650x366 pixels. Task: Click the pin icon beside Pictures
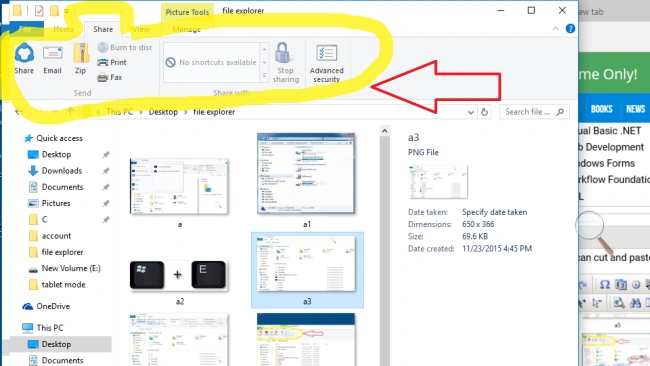point(106,203)
